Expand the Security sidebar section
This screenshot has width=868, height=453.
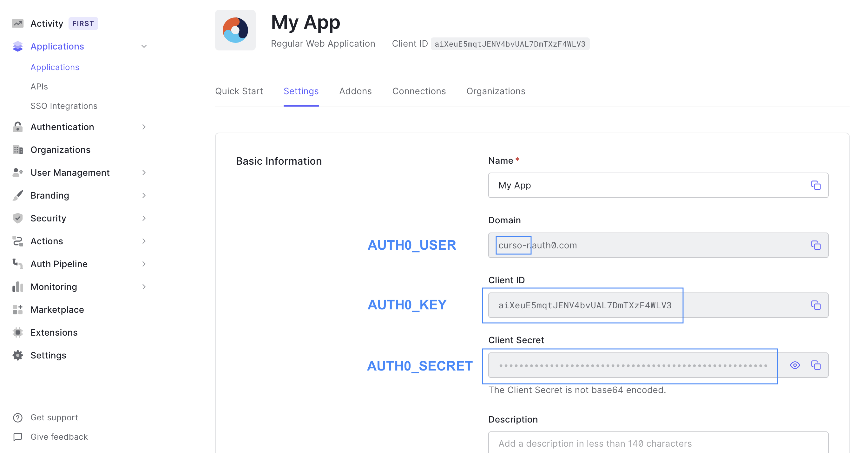[144, 218]
